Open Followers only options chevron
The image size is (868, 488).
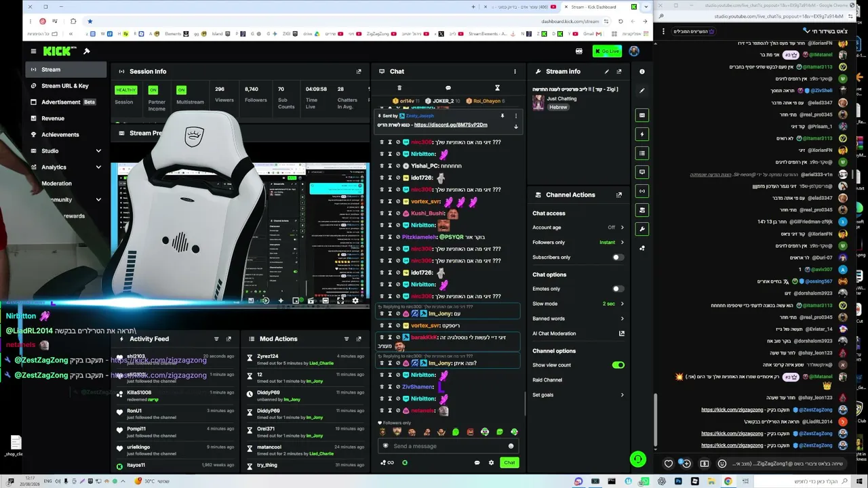622,243
